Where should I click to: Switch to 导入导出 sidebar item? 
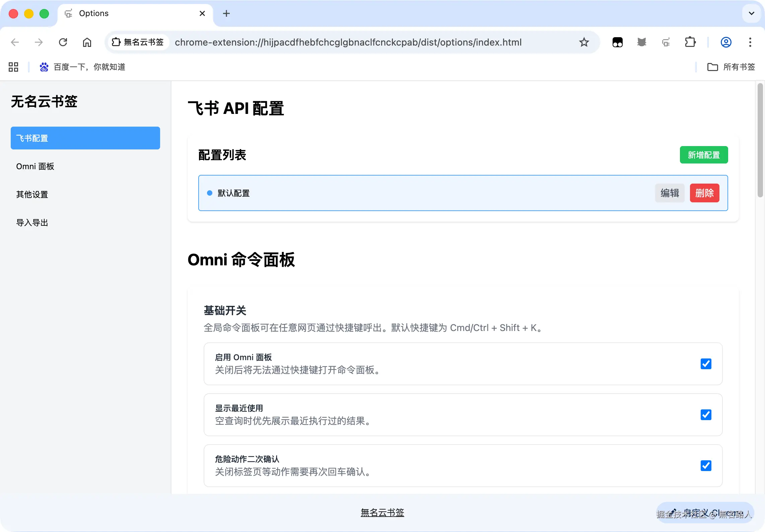32,223
